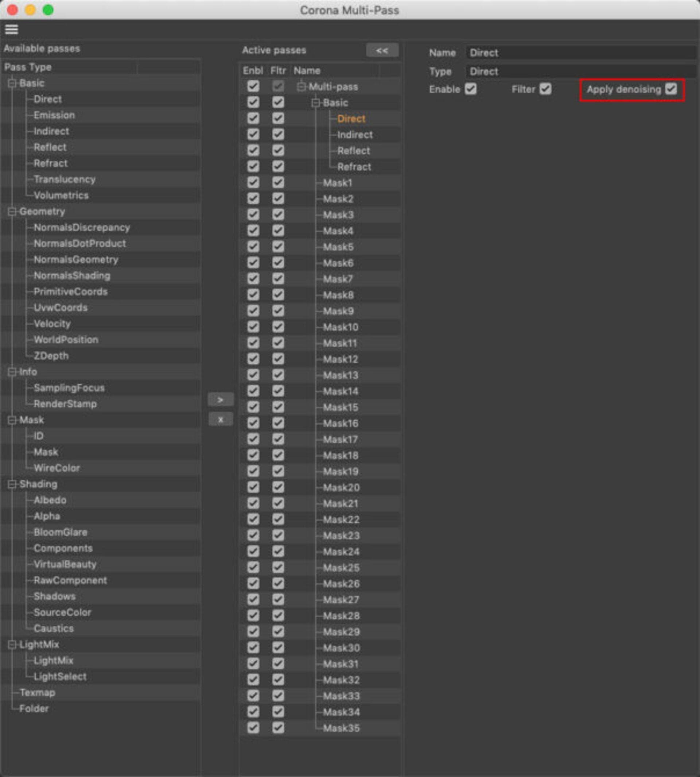Viewport: 700px width, 777px height.
Task: Select RawComponent pass
Action: click(x=70, y=580)
